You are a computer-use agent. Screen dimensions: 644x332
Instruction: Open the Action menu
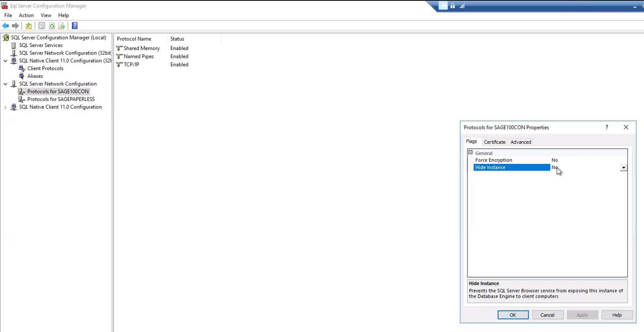pos(26,15)
